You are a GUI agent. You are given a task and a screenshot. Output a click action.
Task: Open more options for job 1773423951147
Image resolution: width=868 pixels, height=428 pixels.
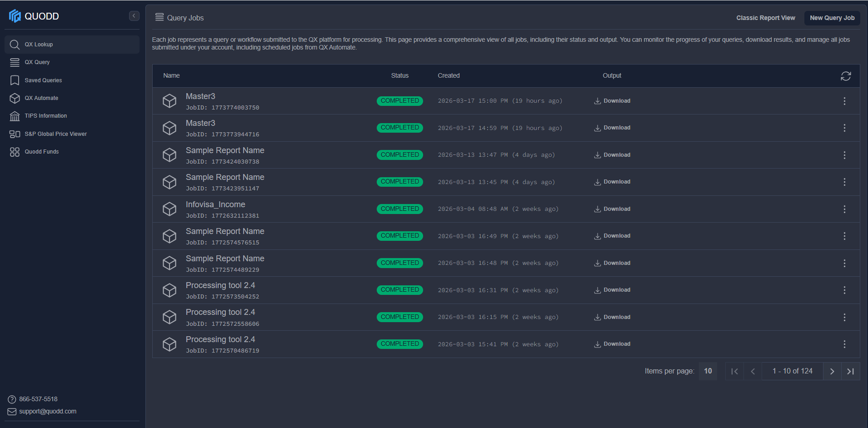(844, 182)
